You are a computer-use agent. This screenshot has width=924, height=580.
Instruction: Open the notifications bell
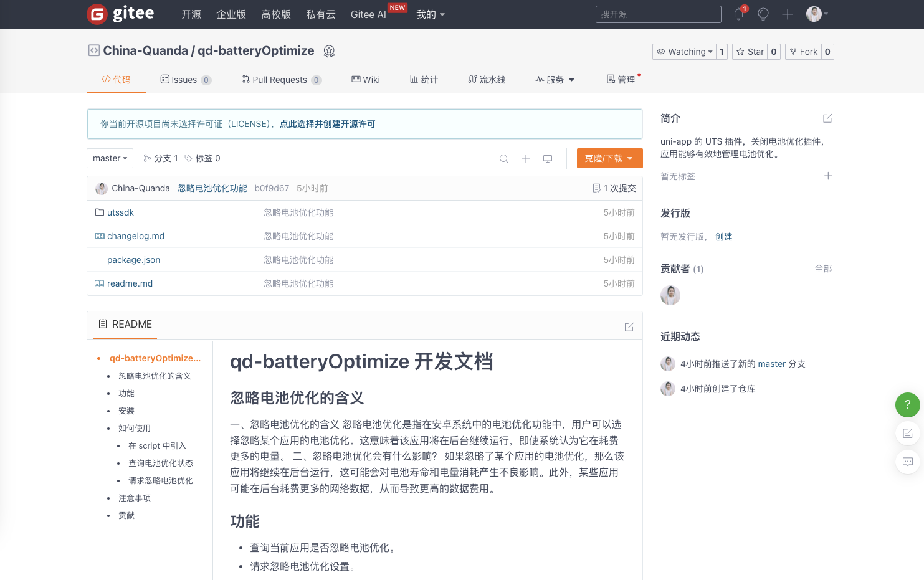point(739,14)
